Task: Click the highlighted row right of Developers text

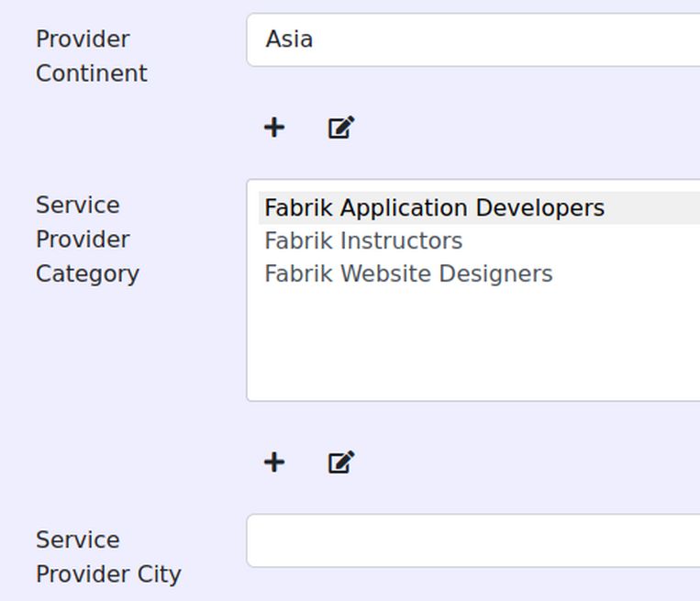Action: click(651, 208)
